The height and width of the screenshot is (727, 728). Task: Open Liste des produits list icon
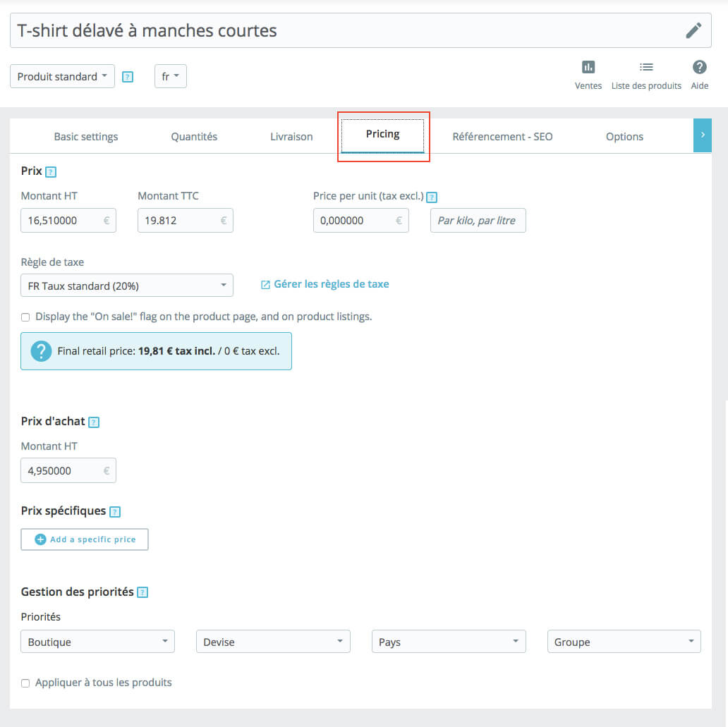[x=646, y=68]
